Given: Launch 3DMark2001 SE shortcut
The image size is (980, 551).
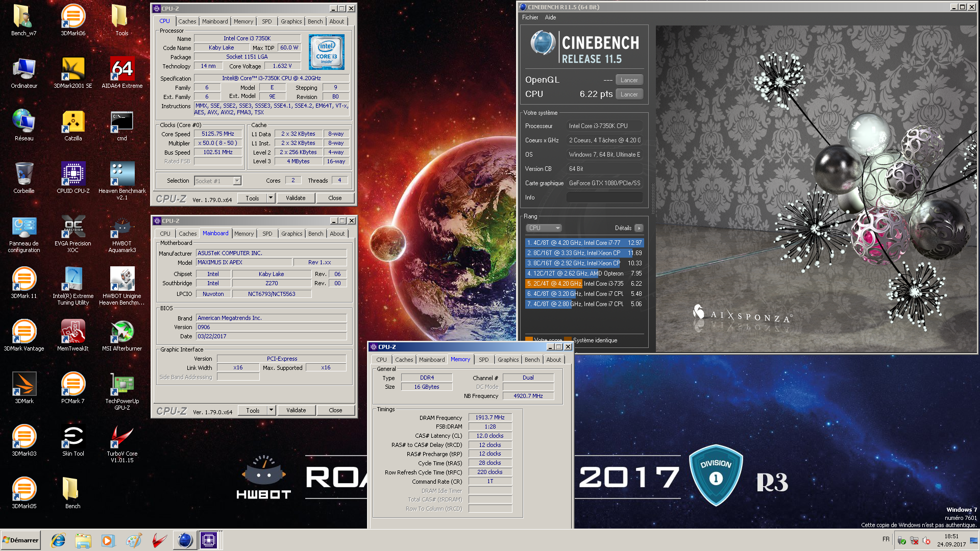Looking at the screenshot, I should click(x=73, y=73).
